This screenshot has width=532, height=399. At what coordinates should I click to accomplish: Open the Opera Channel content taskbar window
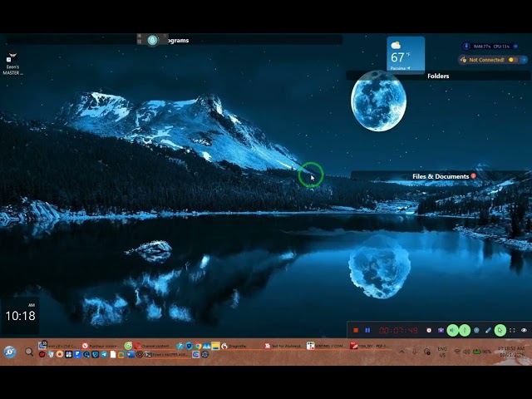(x=153, y=346)
